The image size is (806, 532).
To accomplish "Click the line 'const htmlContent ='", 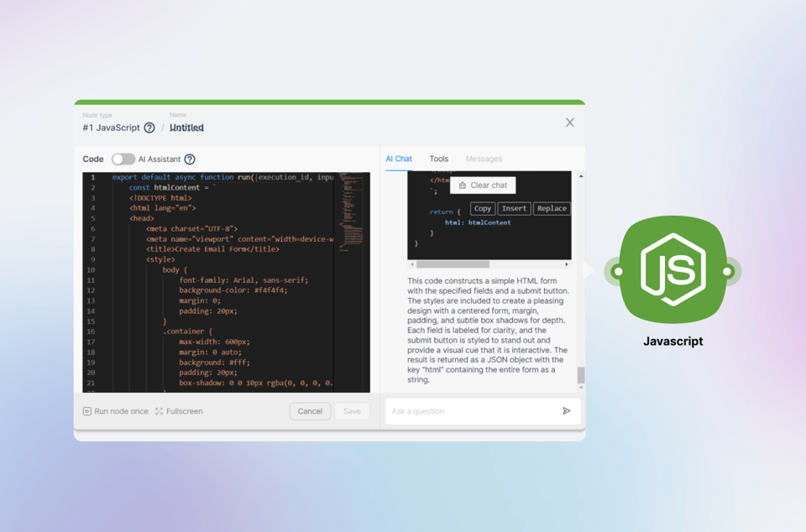I will tap(173, 188).
